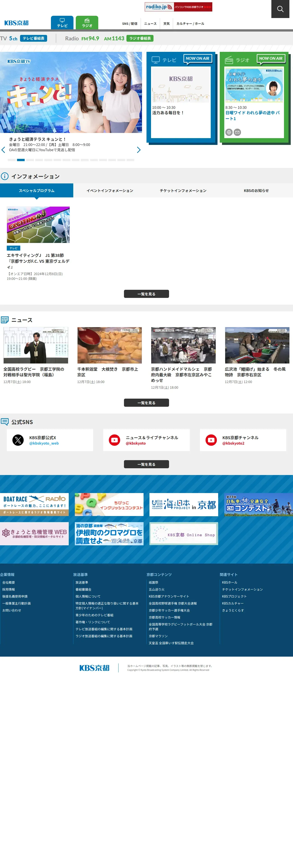Open 採用情報 footer link
The height and width of the screenshot is (868, 293).
[9, 590]
